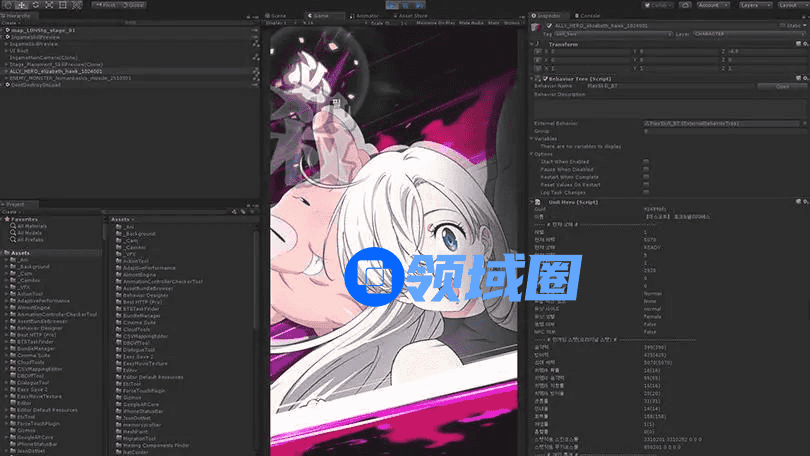Select the Scale tool in toolbar
Viewport: 810px width, 456px height.
point(48,5)
